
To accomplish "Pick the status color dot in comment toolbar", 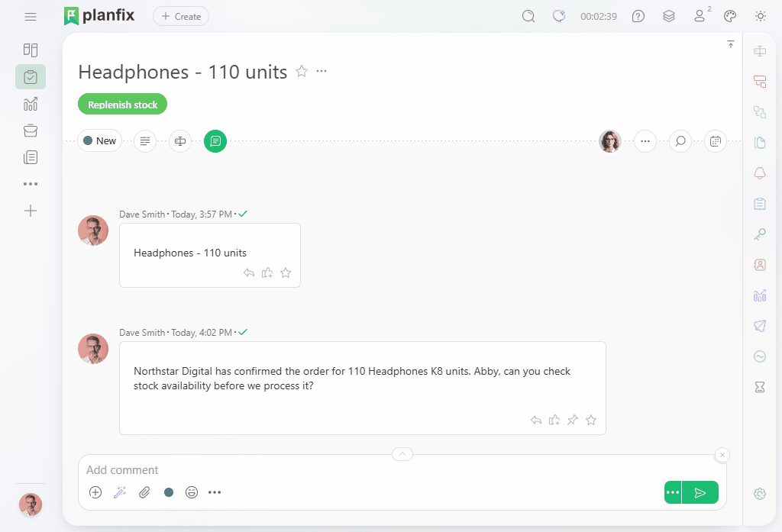I will (169, 492).
